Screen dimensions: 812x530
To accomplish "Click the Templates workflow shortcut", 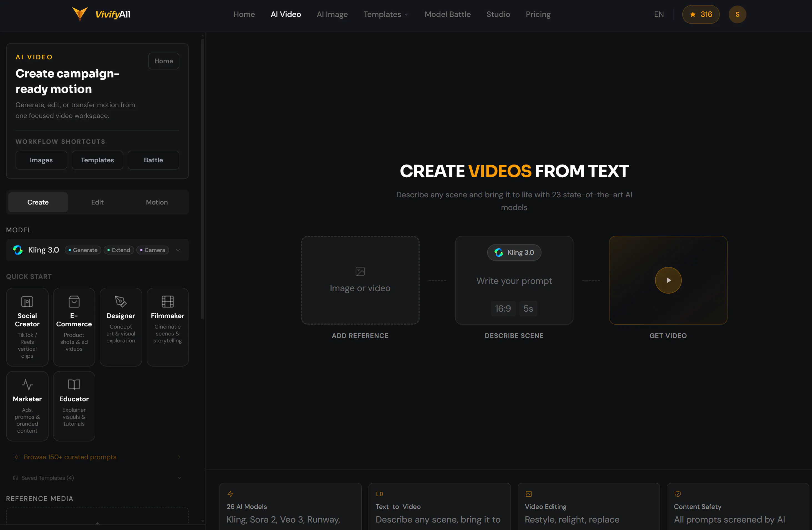I will (x=97, y=160).
